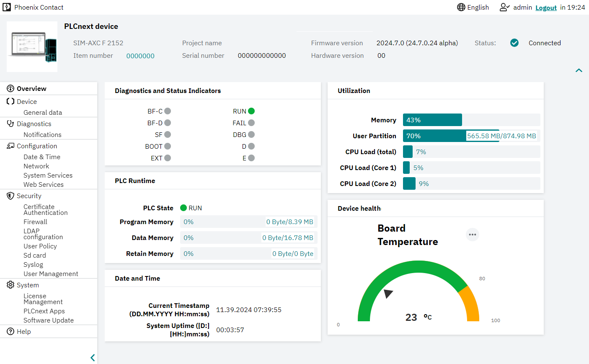Viewport: 589px width, 364px height.
Task: Open PLCnext Apps page
Action: click(44, 311)
